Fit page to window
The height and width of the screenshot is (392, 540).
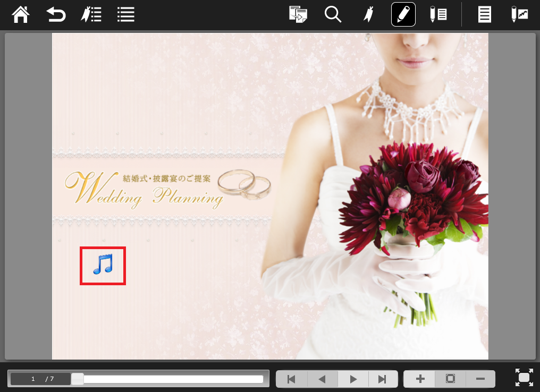(x=450, y=379)
